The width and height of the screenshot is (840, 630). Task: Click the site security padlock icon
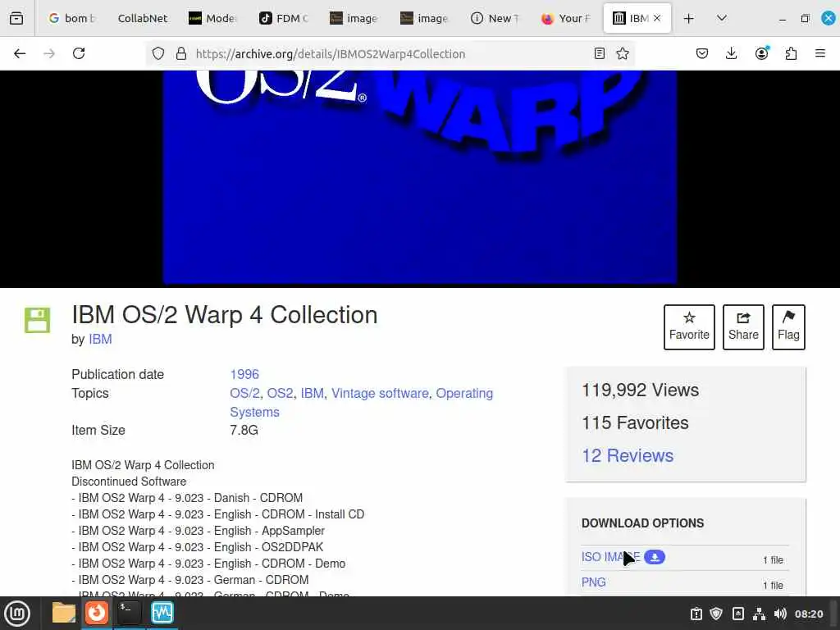click(x=181, y=53)
